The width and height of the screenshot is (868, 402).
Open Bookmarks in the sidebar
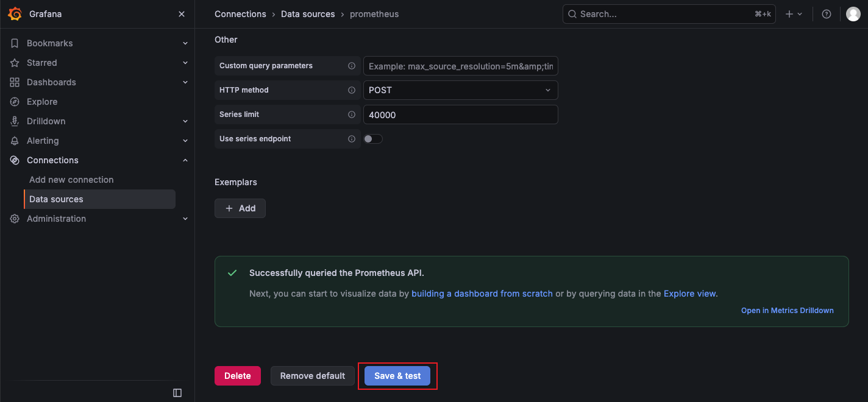pyautogui.click(x=50, y=43)
